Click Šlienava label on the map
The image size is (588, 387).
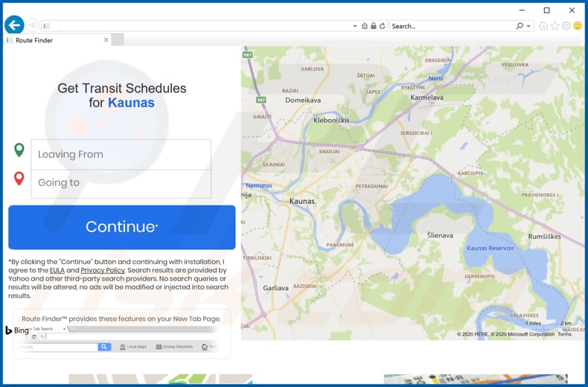coord(440,235)
